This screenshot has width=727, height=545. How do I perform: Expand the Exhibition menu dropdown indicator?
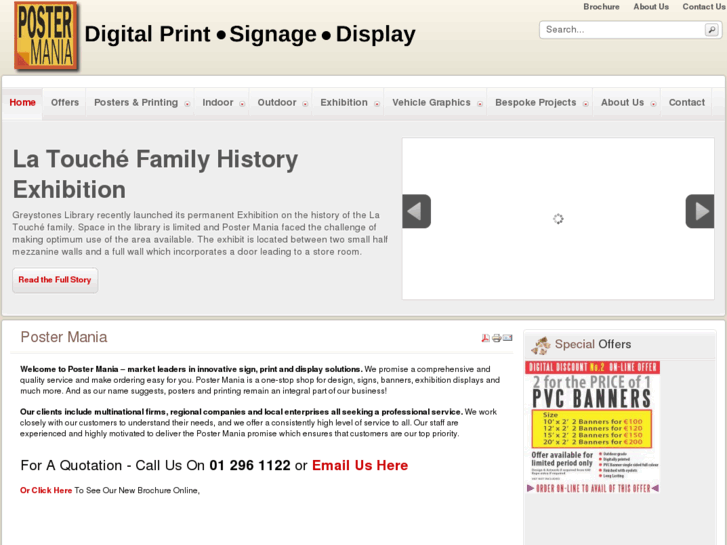[x=377, y=104]
